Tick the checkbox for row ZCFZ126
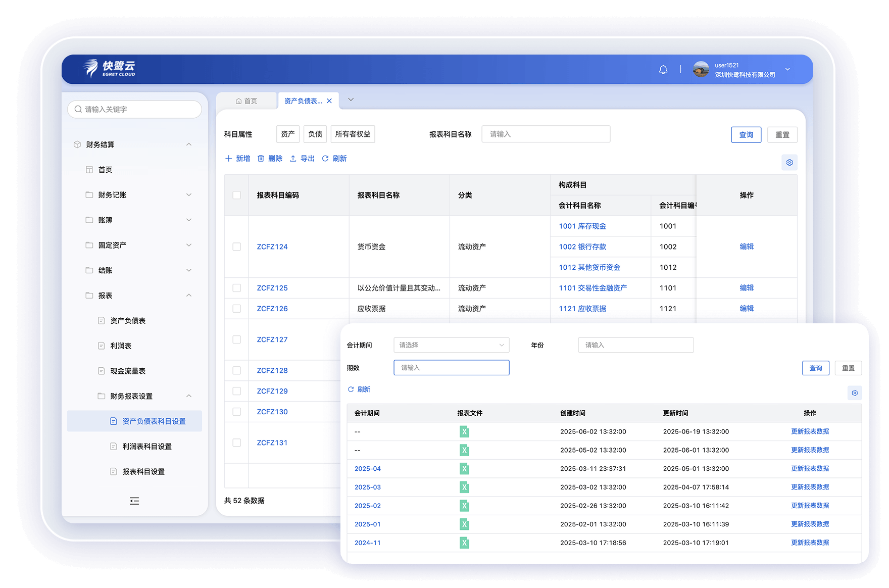889x588 pixels. (236, 309)
